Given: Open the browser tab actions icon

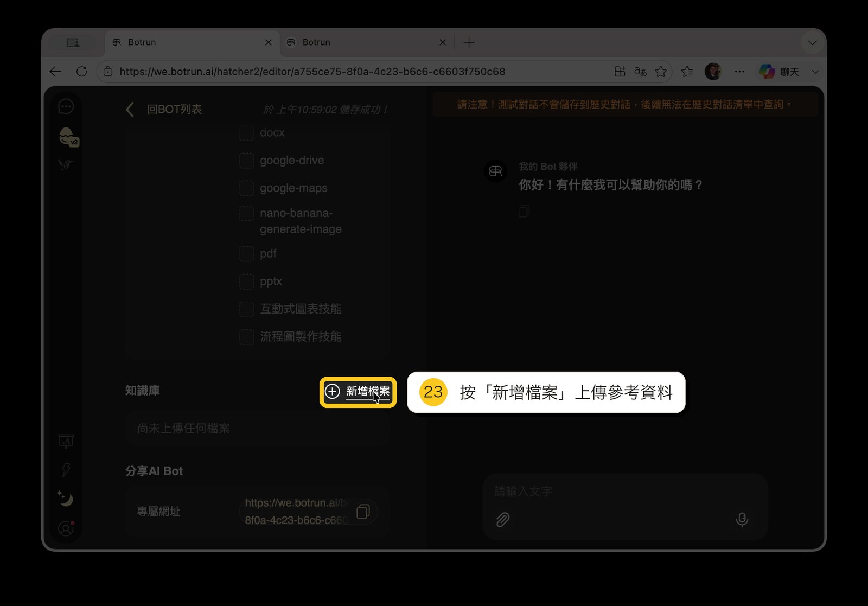Looking at the screenshot, I should click(73, 42).
